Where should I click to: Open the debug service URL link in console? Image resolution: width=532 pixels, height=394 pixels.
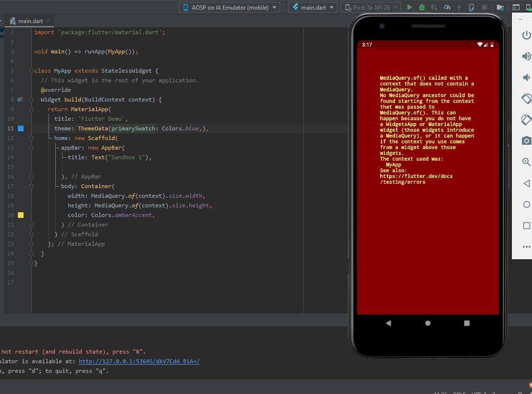tap(139, 361)
